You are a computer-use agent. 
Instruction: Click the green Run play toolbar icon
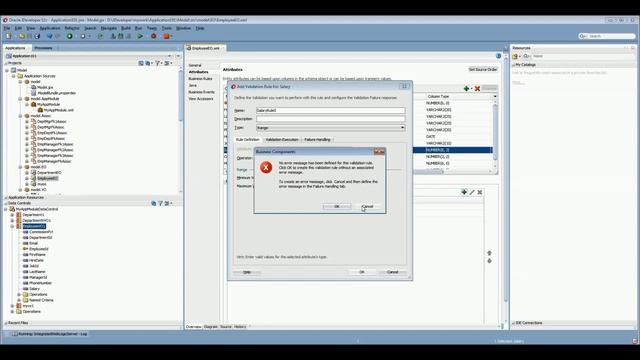click(140, 36)
